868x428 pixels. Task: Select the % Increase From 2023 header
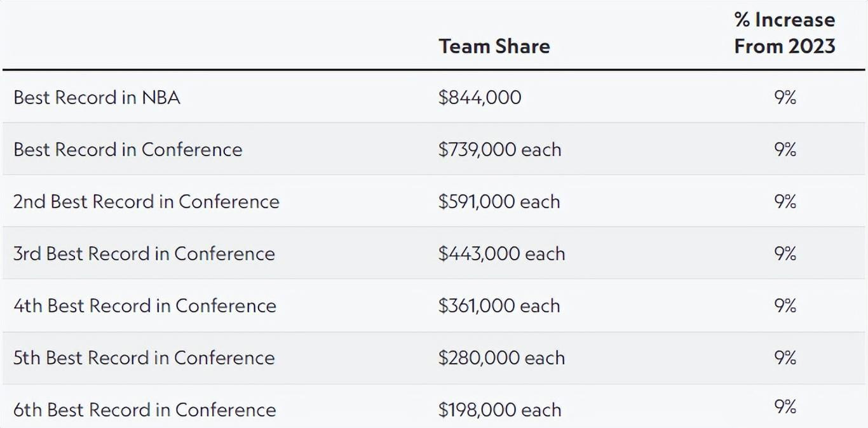click(785, 33)
